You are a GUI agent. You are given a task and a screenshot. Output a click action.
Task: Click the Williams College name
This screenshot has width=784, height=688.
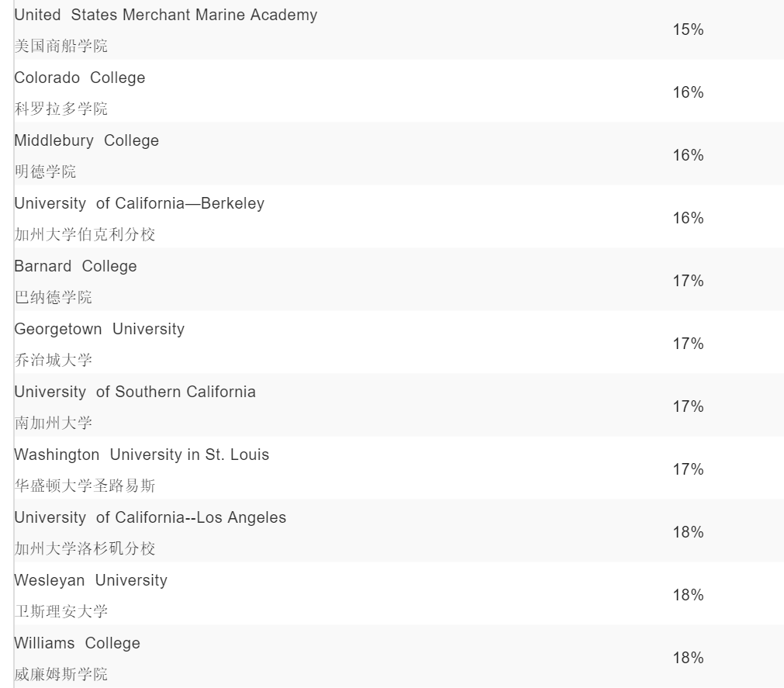[78, 643]
